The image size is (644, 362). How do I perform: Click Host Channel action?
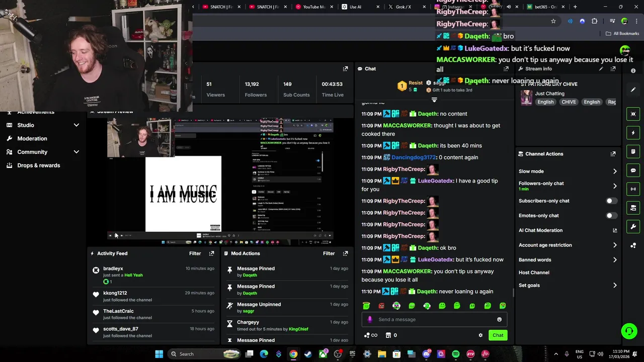[534, 273]
